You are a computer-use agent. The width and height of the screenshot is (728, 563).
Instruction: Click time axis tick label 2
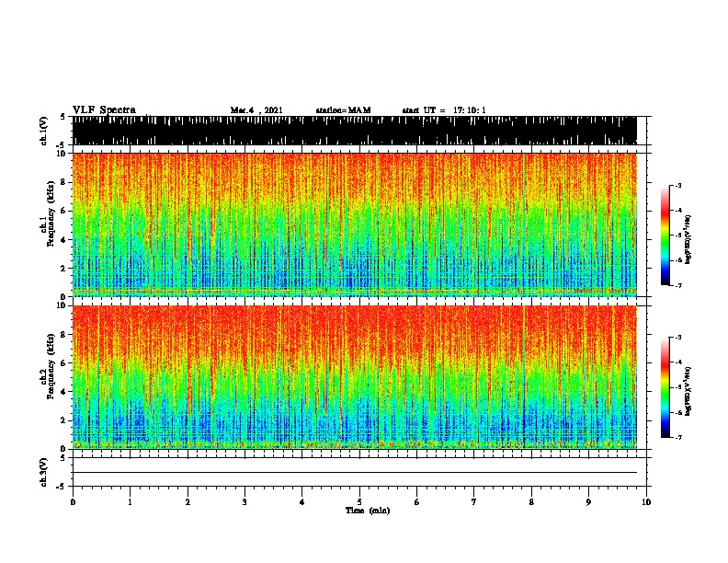[188, 502]
